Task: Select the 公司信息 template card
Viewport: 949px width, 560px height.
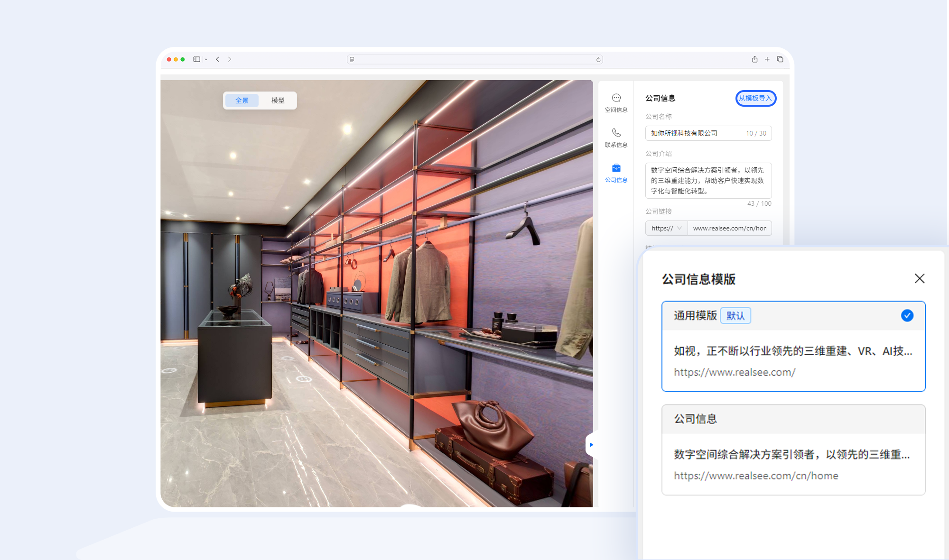Action: click(x=793, y=450)
